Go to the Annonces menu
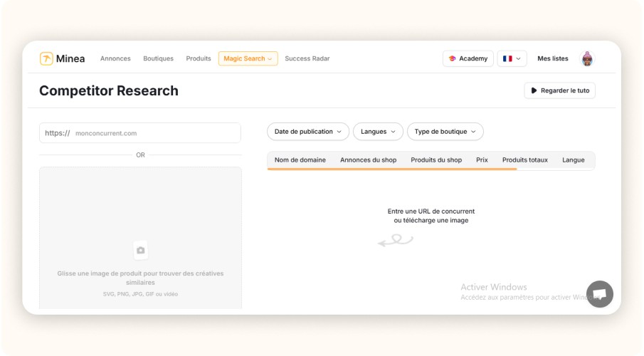 point(115,58)
